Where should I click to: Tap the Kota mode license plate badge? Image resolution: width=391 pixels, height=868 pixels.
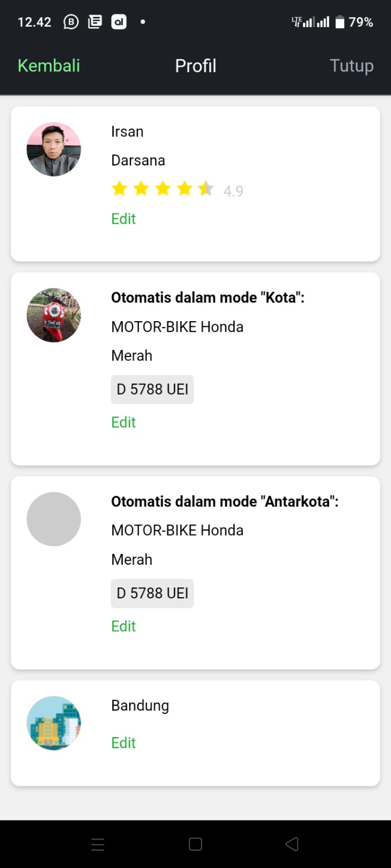coord(152,389)
